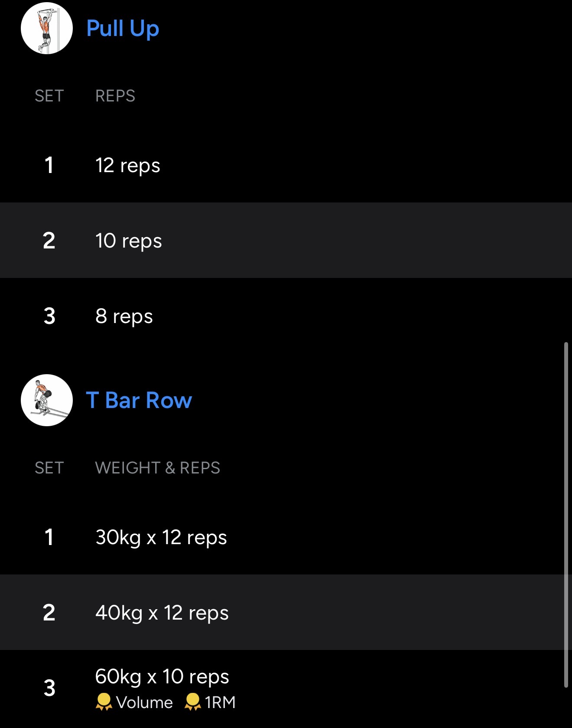Viewport: 572px width, 728px height.
Task: Tap the SET column header under T Bar Row
Action: click(x=49, y=468)
